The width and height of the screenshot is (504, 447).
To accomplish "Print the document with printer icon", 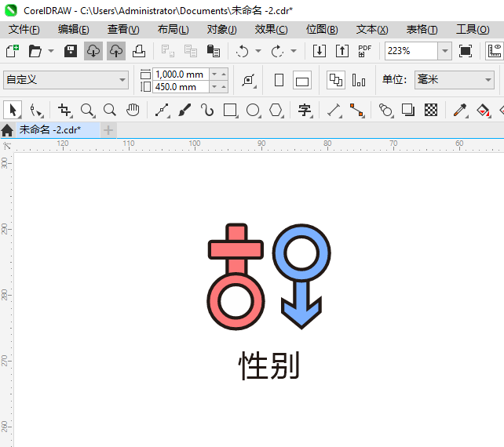I will tap(139, 51).
